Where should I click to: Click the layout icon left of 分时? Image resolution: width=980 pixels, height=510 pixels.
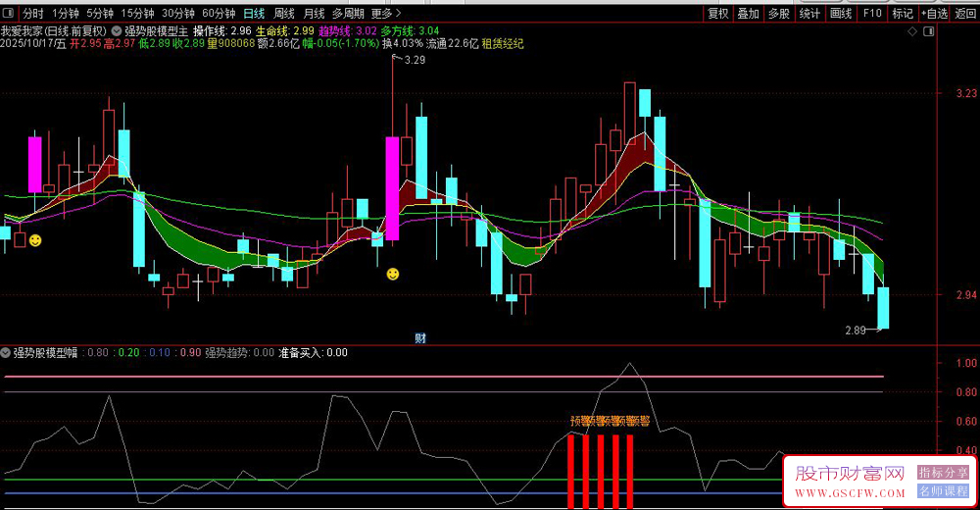[10, 14]
